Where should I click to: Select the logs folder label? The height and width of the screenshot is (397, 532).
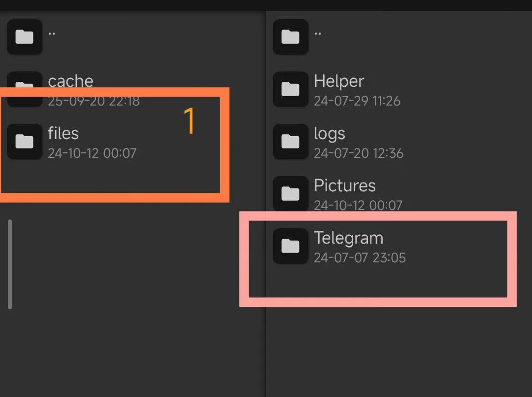click(x=330, y=134)
